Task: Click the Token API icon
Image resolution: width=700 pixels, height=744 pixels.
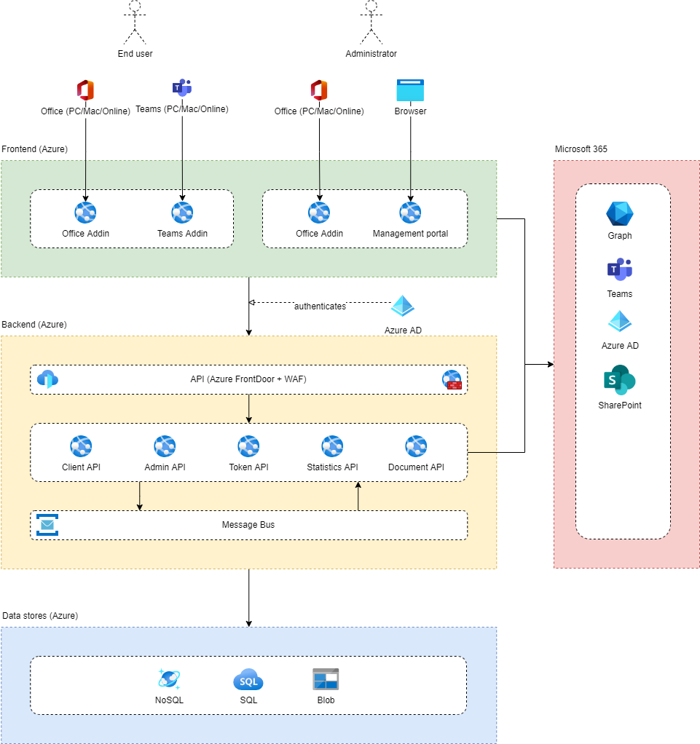Action: pyautogui.click(x=248, y=446)
